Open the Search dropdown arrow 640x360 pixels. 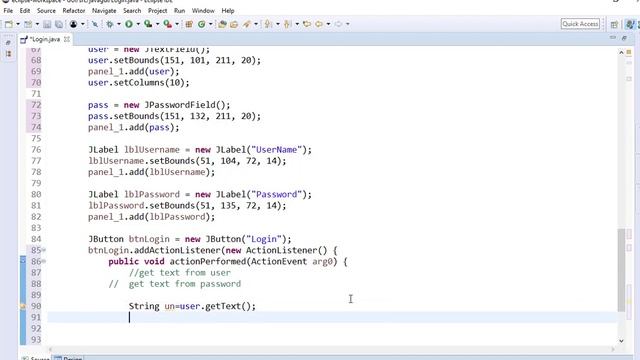256,24
